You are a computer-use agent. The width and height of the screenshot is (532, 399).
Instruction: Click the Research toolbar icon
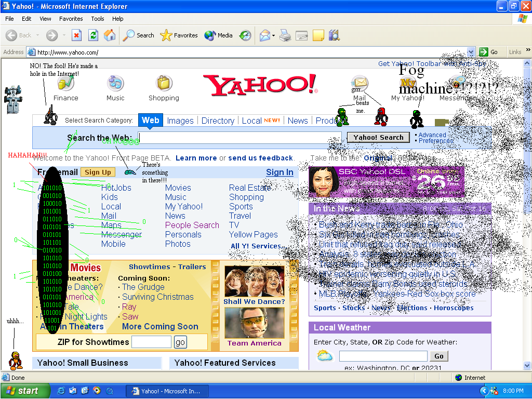click(x=334, y=35)
